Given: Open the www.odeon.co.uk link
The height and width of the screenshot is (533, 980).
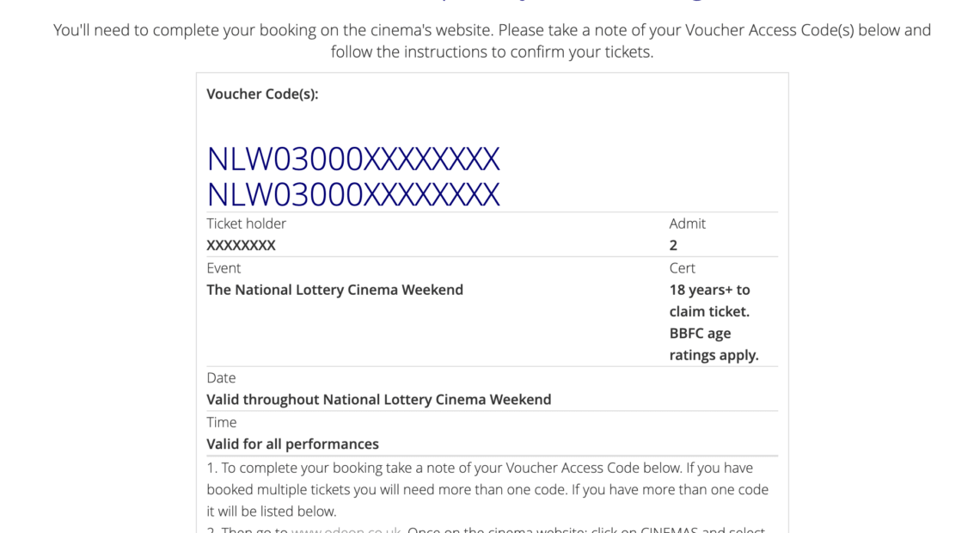Looking at the screenshot, I should pos(346,530).
